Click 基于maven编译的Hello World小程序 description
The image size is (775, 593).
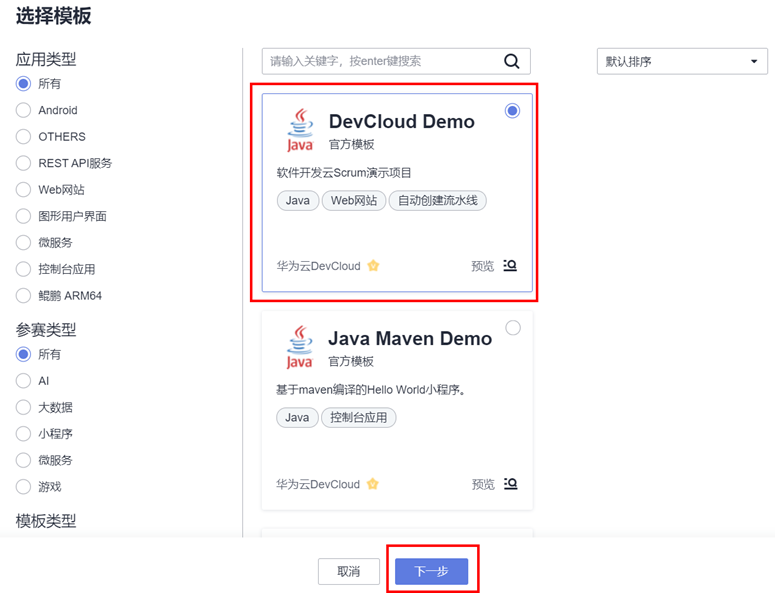[x=371, y=390]
